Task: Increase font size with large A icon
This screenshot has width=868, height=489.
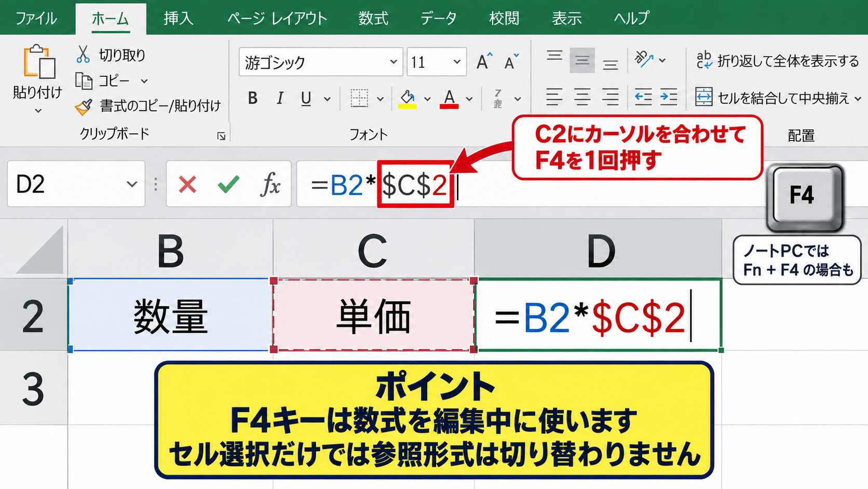Action: click(484, 62)
